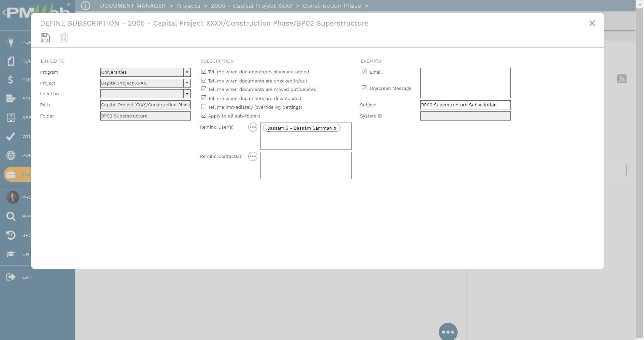Open the Remind User(s) picker ellipsis
The image size is (644, 340).
[x=253, y=127]
